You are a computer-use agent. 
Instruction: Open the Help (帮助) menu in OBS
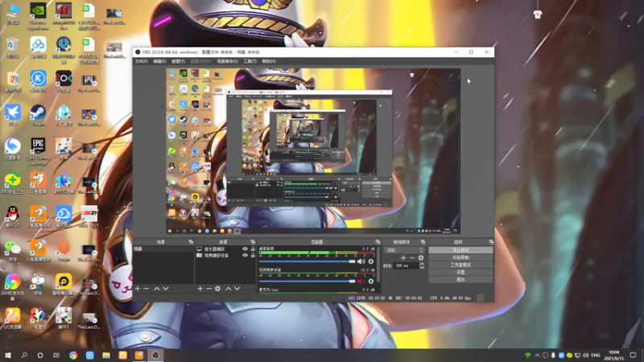pyautogui.click(x=269, y=62)
